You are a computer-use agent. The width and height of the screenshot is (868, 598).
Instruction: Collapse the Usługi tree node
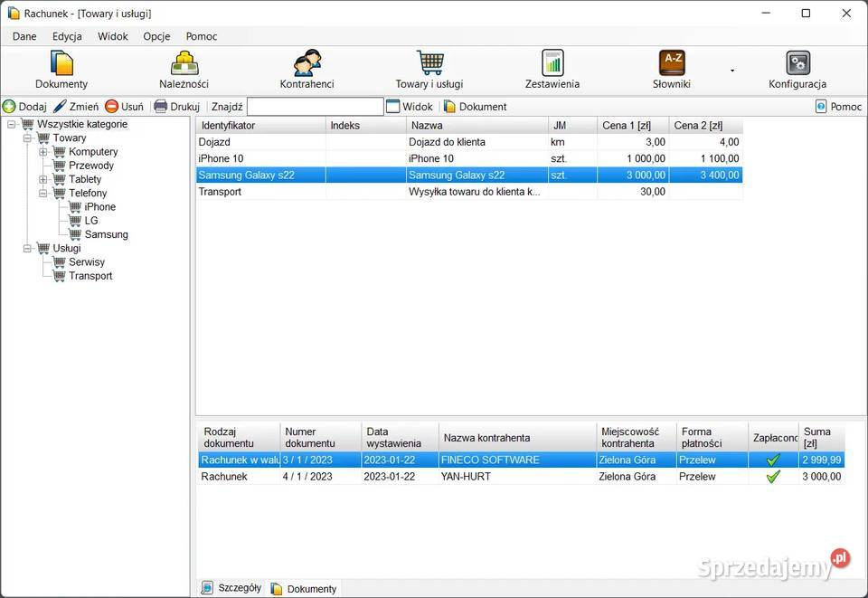point(27,248)
